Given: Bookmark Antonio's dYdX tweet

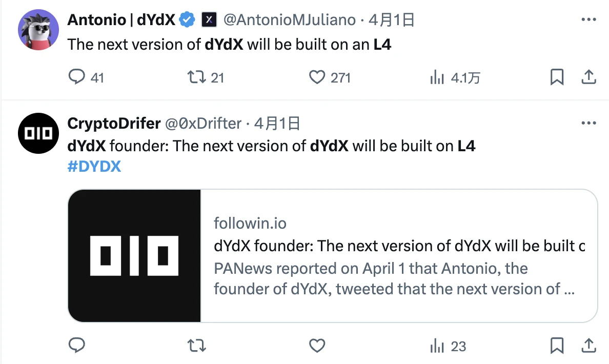Looking at the screenshot, I should click(x=557, y=77).
